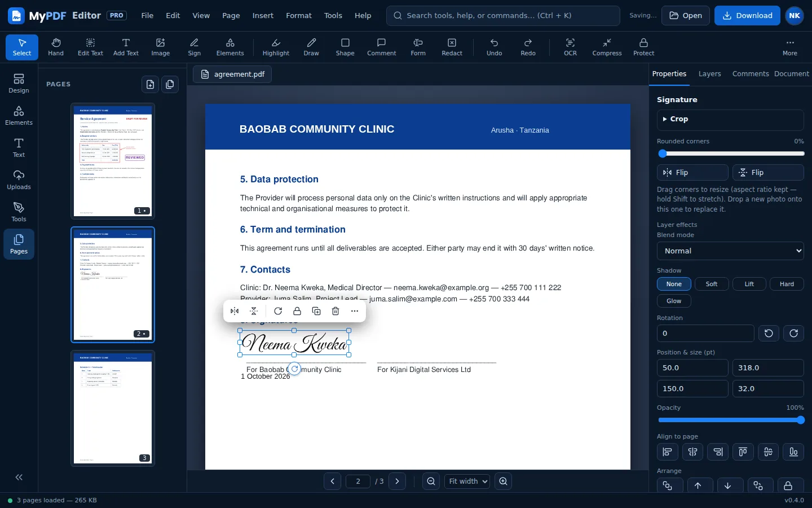The image size is (812, 508).
Task: Go to the next page
Action: click(x=397, y=481)
